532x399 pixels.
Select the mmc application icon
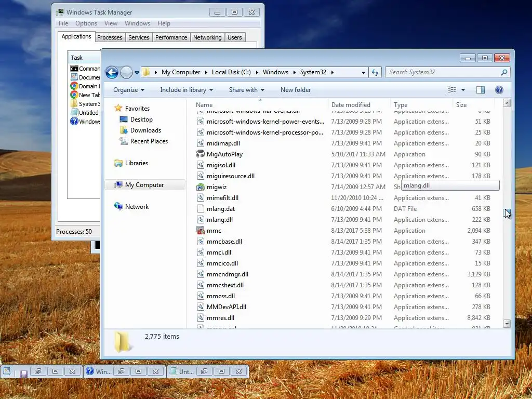coord(201,231)
